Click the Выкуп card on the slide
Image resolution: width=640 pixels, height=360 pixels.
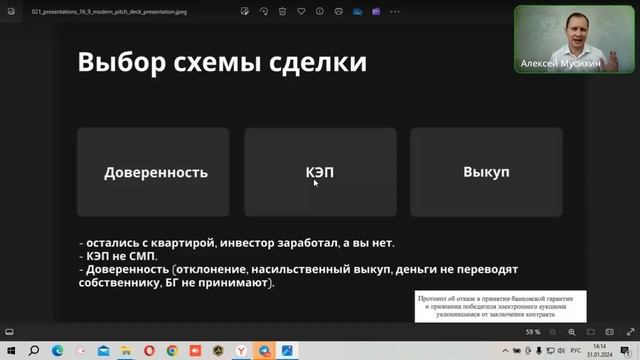(x=487, y=172)
